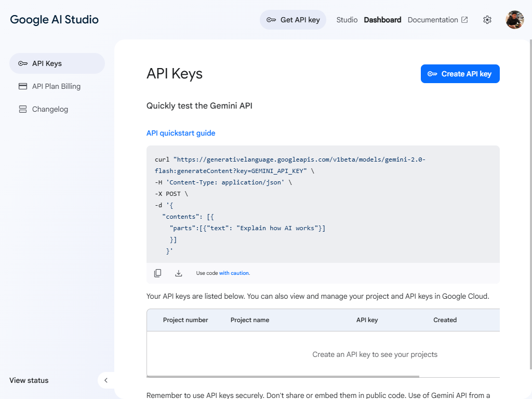
Task: Select API Keys in the sidebar
Action: (57, 63)
